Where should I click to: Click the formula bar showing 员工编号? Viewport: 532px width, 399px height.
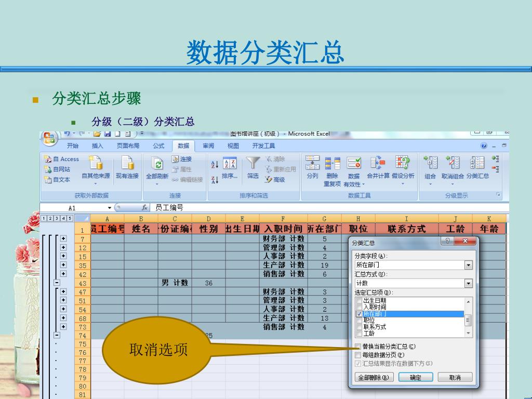[x=329, y=208]
